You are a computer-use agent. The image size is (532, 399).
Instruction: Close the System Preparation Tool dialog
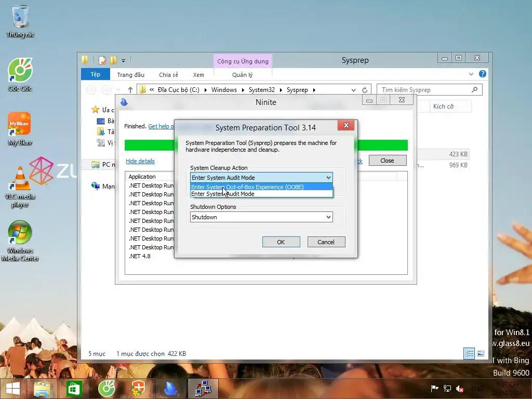point(345,125)
